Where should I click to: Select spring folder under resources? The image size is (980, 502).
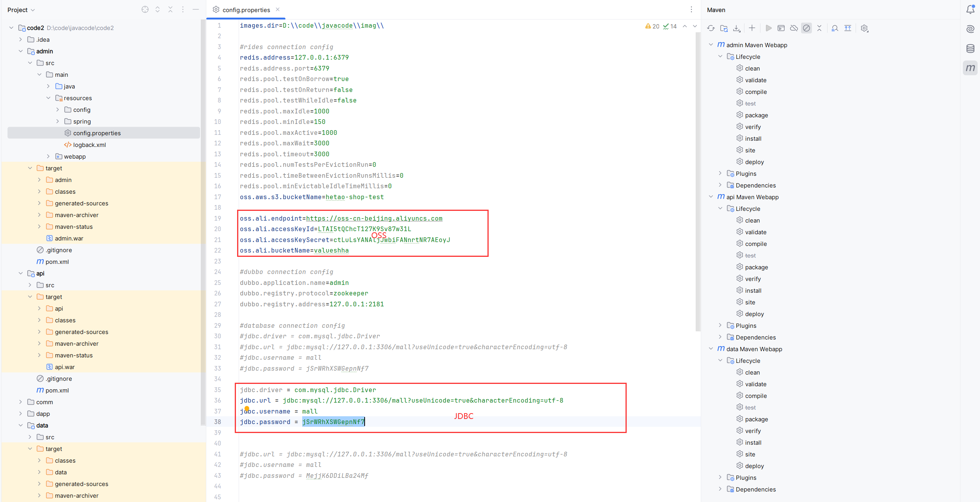coord(82,121)
